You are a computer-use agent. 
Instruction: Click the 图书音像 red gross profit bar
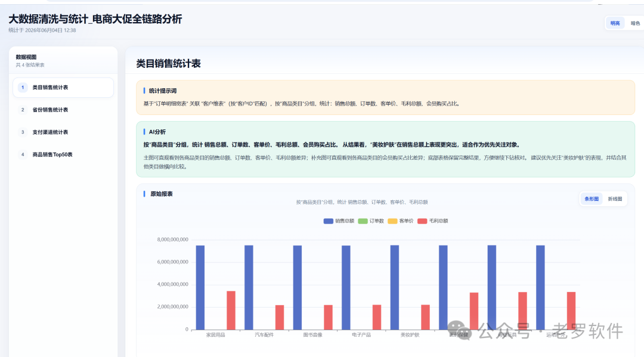tap(328, 317)
